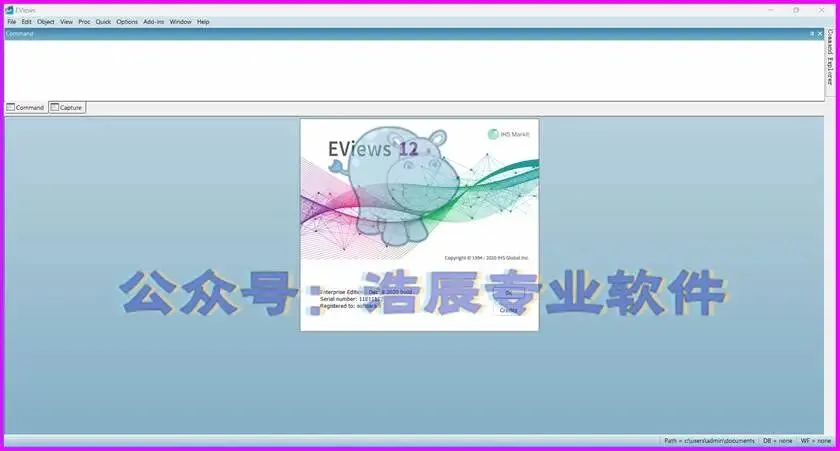The width and height of the screenshot is (840, 451).
Task: Close the EViews window
Action: point(821,10)
